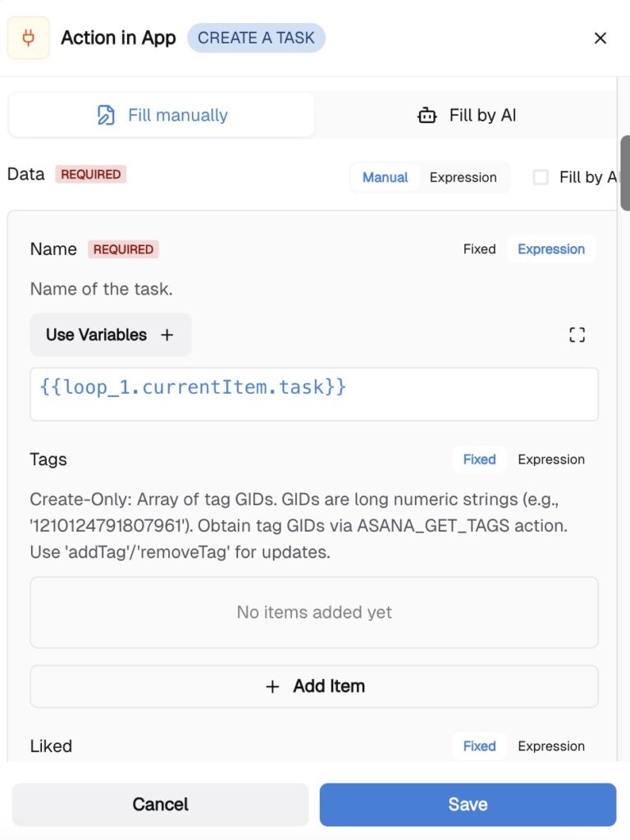This screenshot has height=840, width=630.
Task: Open the Fill manually tab
Action: tap(162, 116)
